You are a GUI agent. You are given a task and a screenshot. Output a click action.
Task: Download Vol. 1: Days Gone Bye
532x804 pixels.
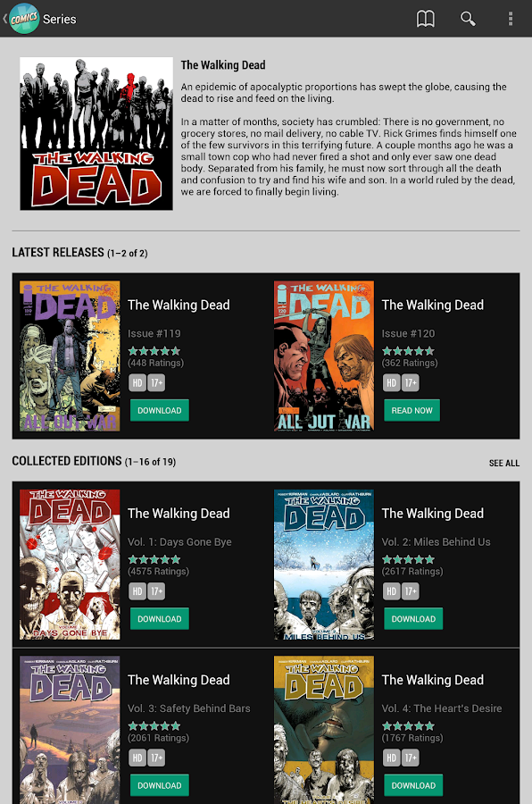(x=160, y=619)
